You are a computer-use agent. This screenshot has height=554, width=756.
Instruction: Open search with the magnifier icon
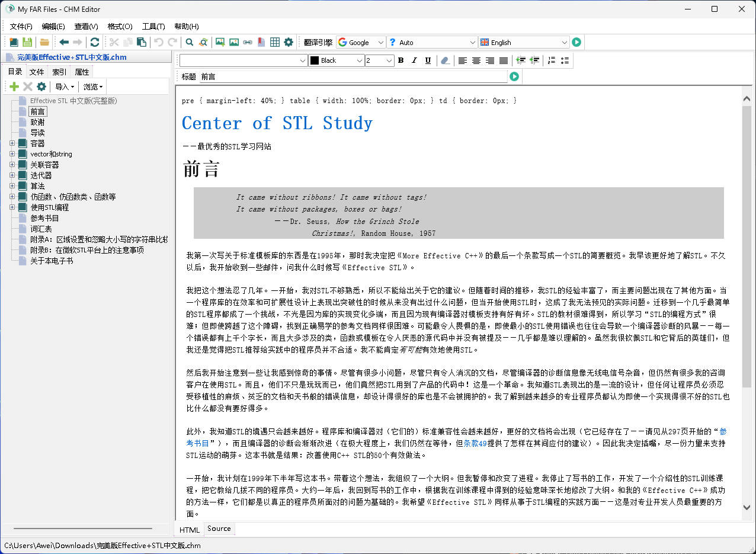[190, 42]
